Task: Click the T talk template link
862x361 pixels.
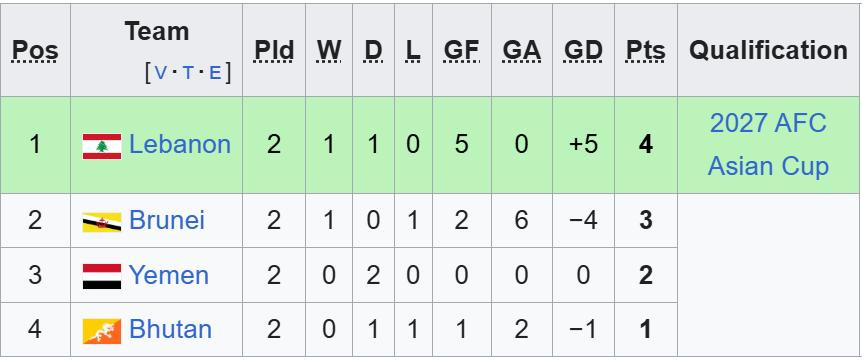Action: (x=187, y=72)
